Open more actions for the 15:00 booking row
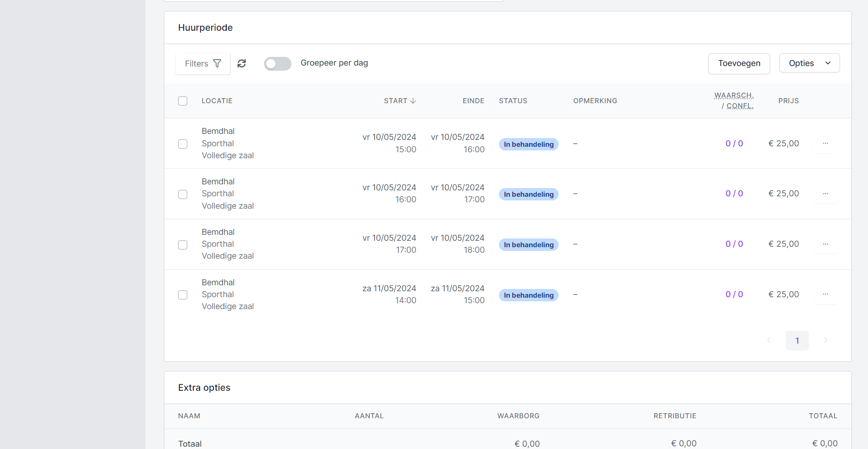The height and width of the screenshot is (449, 868). pos(825,144)
